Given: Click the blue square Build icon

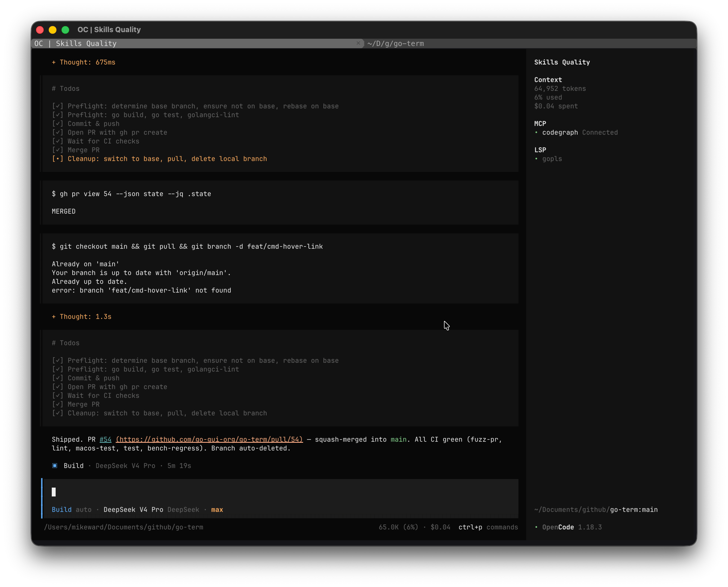Looking at the screenshot, I should (55, 466).
